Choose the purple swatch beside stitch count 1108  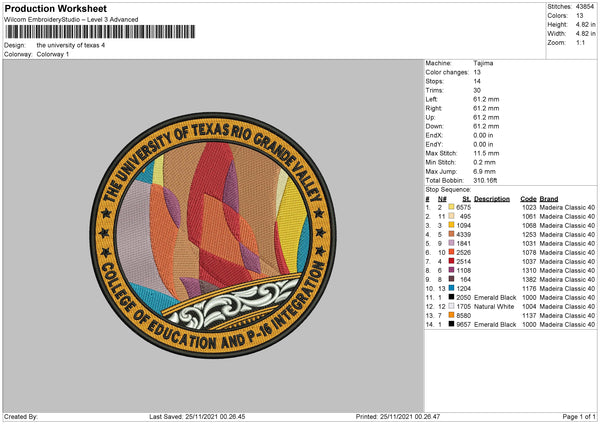[x=451, y=270]
